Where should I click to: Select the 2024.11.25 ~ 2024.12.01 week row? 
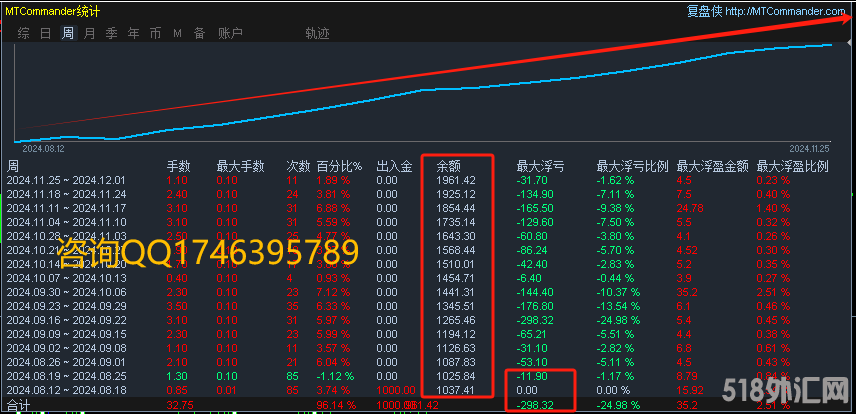pos(66,180)
